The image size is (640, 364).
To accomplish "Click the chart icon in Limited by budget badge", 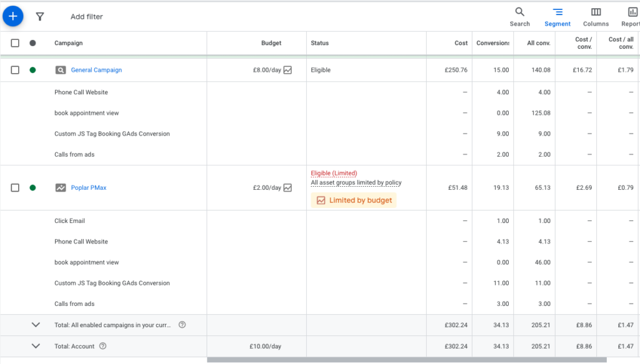I will pos(321,200).
